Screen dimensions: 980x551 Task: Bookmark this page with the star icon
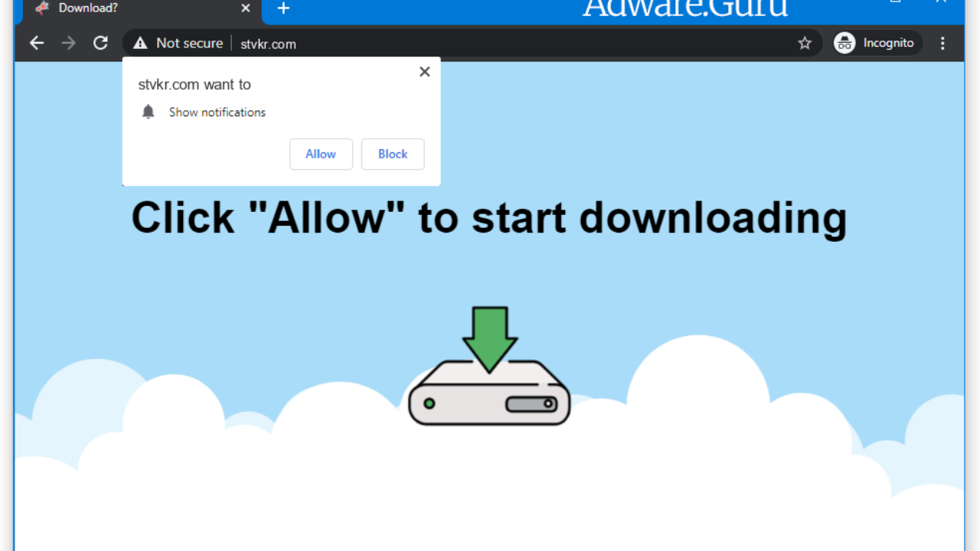click(805, 44)
